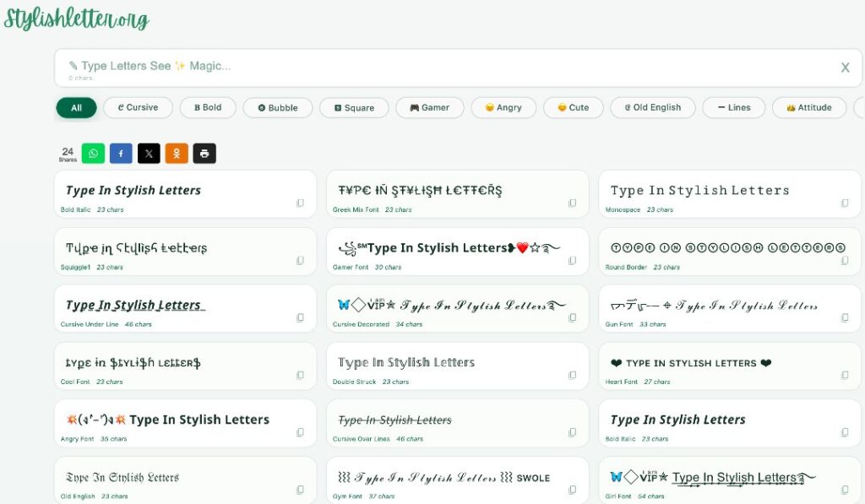Viewport: 865px width, 504px height.
Task: Copy the Gamer Font styled text
Action: 572,260
